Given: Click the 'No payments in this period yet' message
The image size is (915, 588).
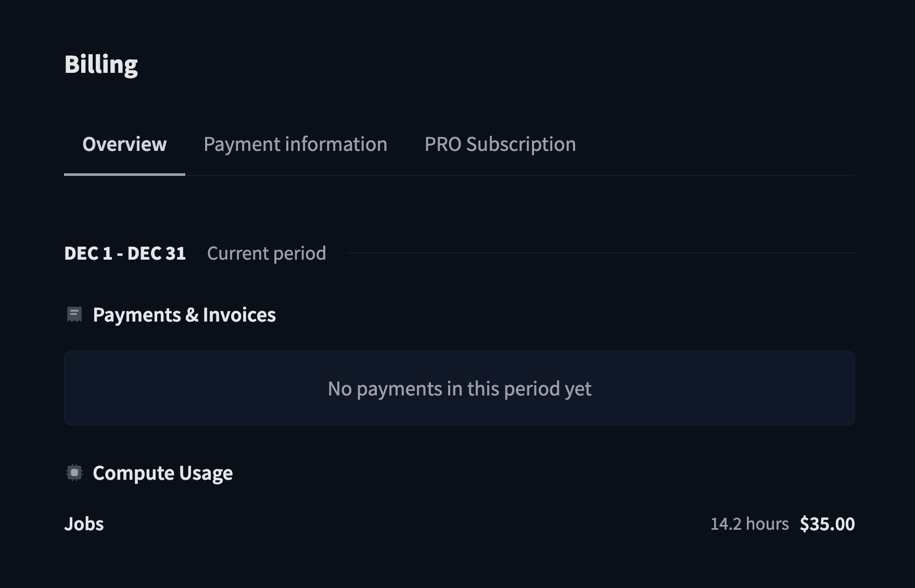Looking at the screenshot, I should point(460,389).
